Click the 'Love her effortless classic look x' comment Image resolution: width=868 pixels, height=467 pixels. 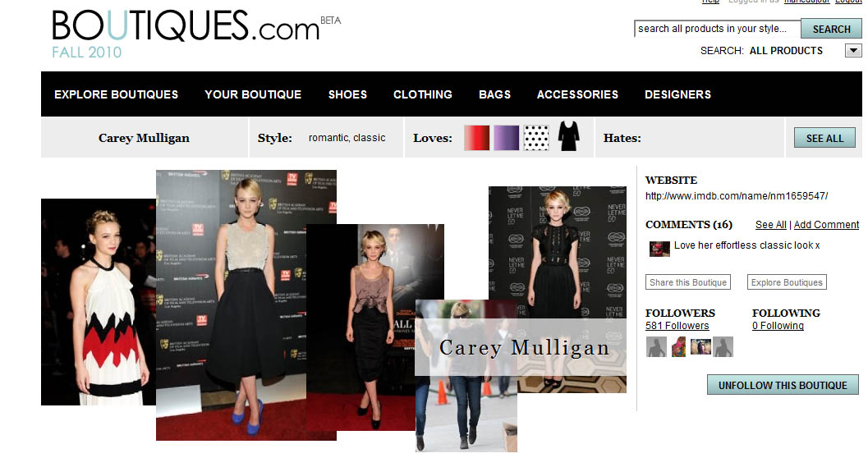click(x=746, y=245)
